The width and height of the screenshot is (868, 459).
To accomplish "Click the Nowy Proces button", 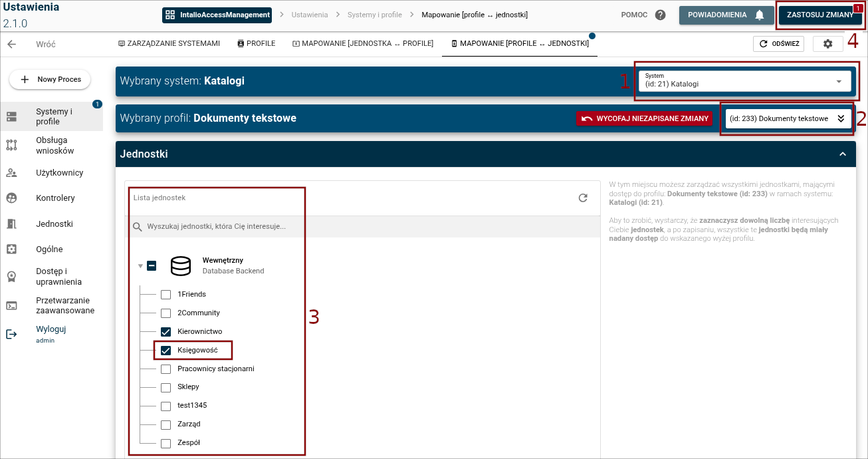I will (x=50, y=79).
